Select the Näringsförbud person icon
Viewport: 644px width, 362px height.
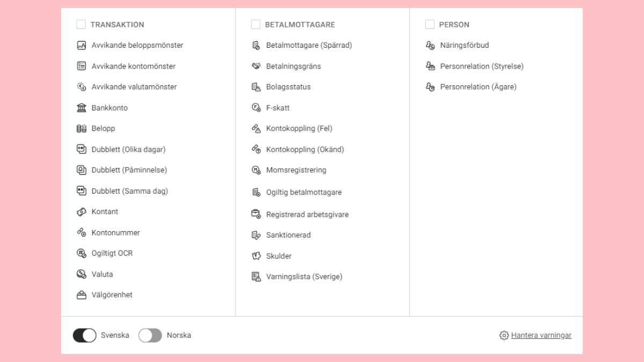point(430,46)
